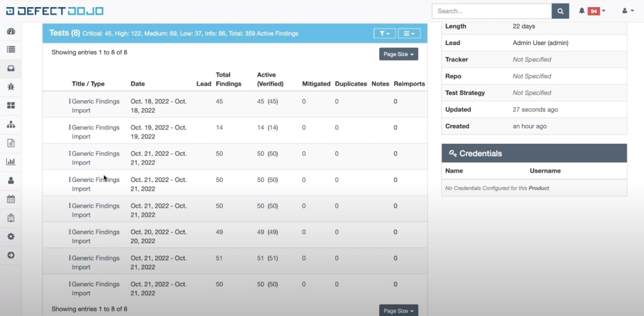Open the Dashboard from the sidebar
Viewport: 644px width, 316px height.
[11, 31]
